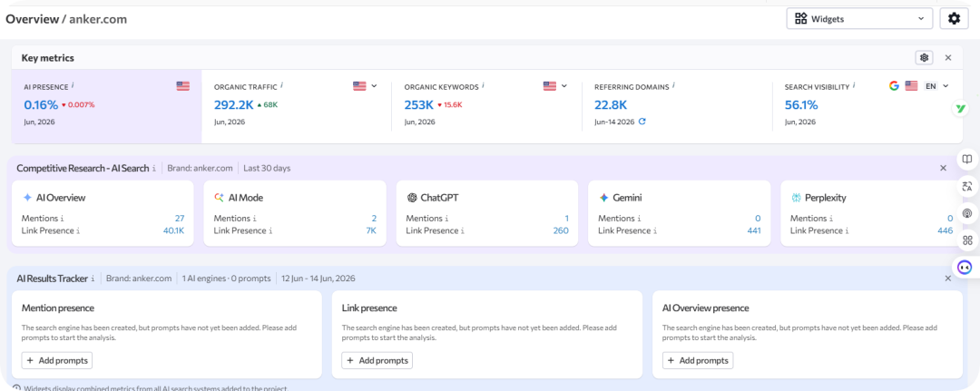980x391 pixels.
Task: Close the Key metrics widget
Action: coord(948,57)
